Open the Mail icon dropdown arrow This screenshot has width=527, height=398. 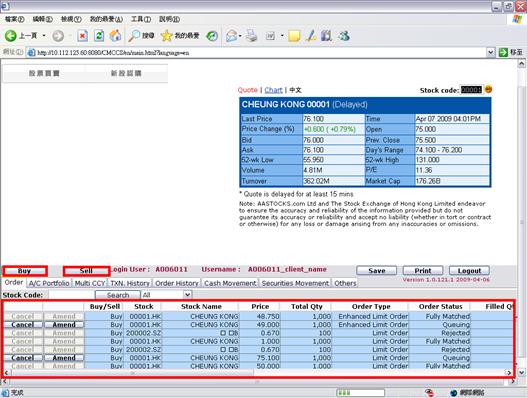[240, 36]
